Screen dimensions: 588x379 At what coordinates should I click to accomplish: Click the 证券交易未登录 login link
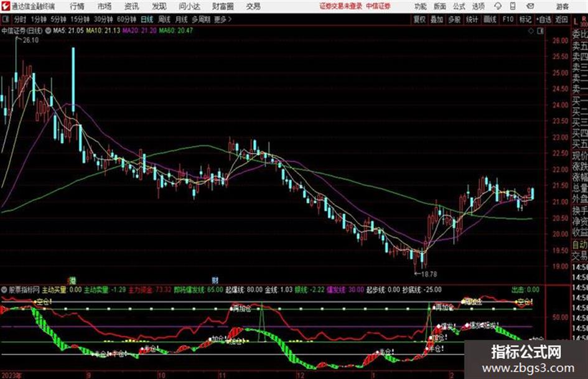pos(341,6)
